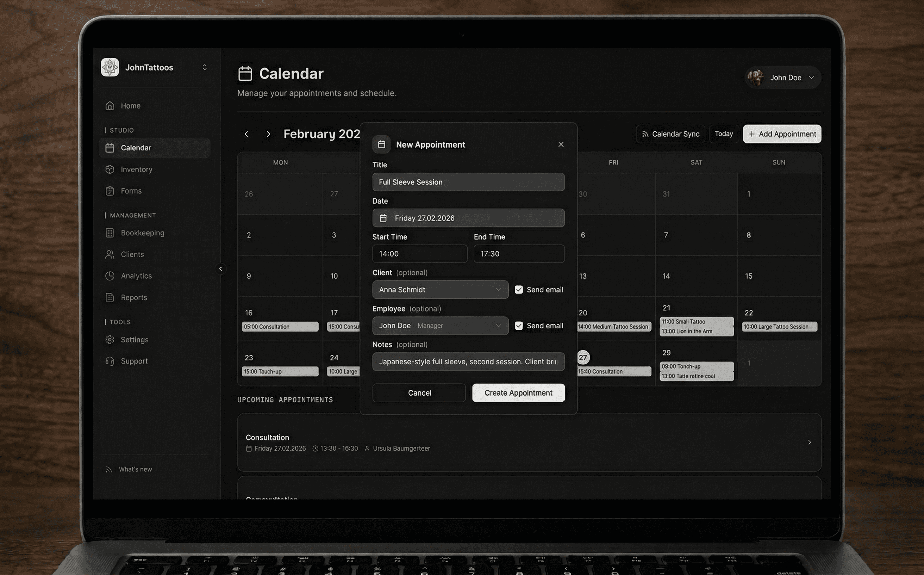Screen dimensions: 924x575
Task: Open Analytics via its pie-chart icon
Action: click(110, 276)
